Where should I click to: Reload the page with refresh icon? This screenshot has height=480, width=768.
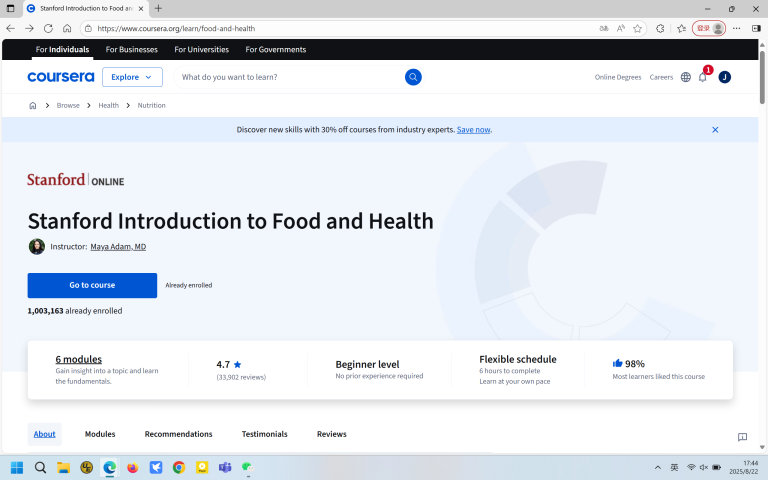[x=48, y=28]
